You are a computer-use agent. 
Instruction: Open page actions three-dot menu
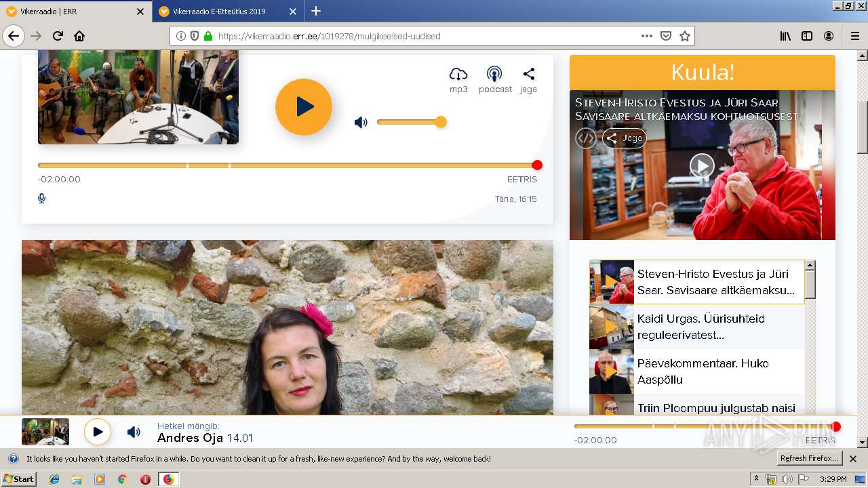(647, 36)
